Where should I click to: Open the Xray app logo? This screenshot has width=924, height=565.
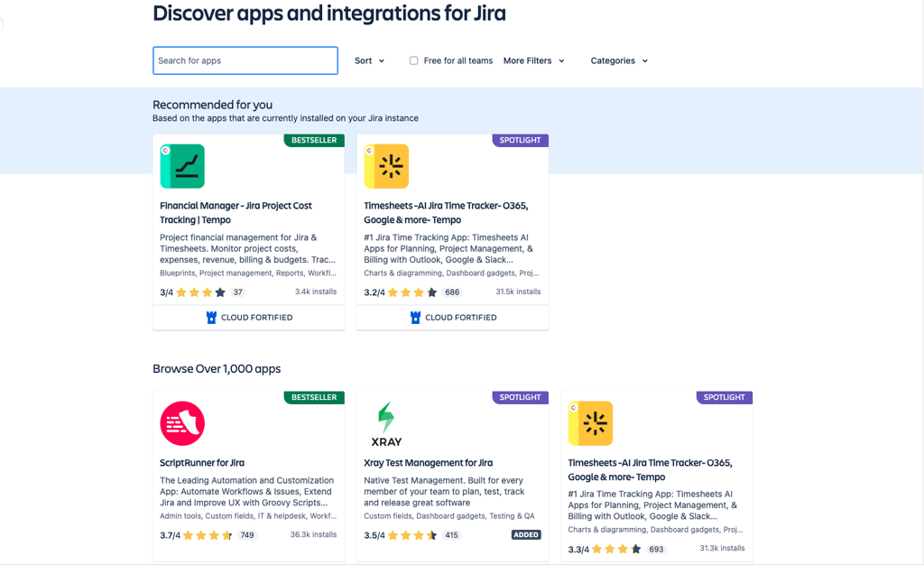386,423
